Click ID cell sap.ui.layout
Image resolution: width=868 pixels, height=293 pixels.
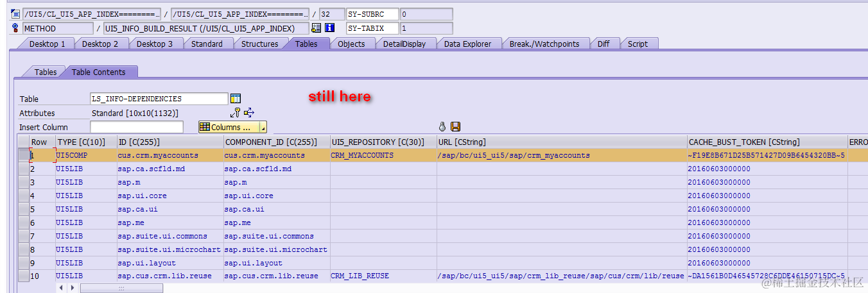pyautogui.click(x=169, y=263)
